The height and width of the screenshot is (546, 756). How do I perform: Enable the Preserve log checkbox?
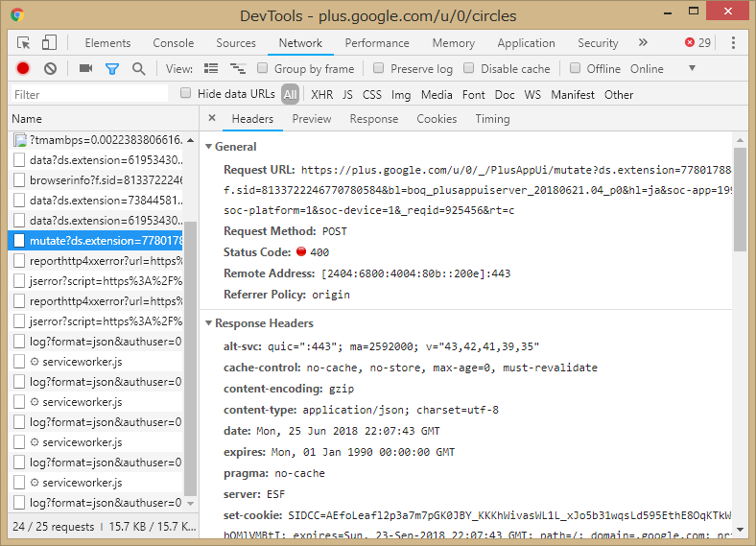pyautogui.click(x=379, y=68)
